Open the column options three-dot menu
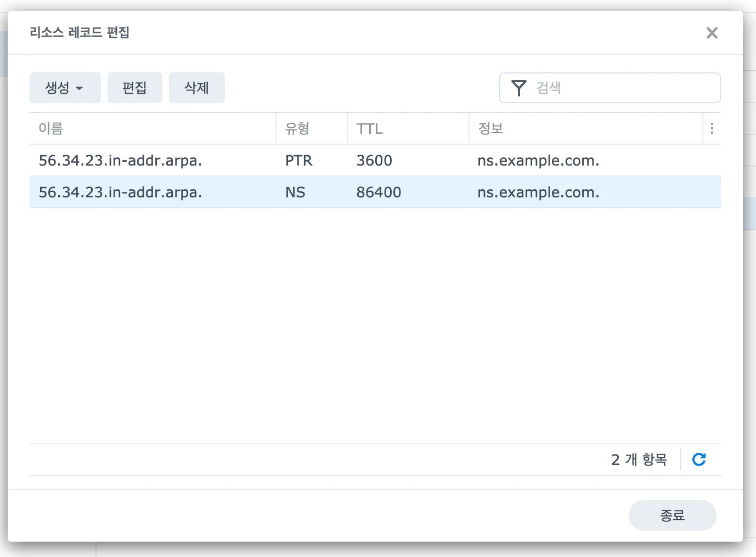The width and height of the screenshot is (756, 557). (712, 128)
